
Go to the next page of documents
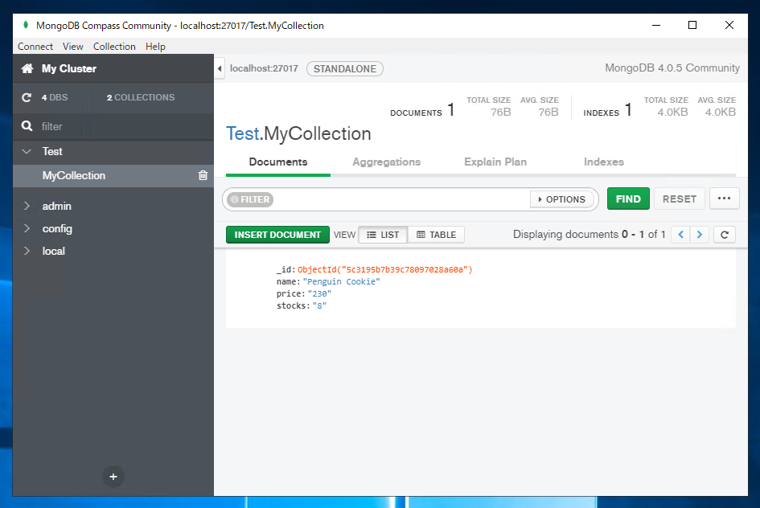[x=699, y=235]
